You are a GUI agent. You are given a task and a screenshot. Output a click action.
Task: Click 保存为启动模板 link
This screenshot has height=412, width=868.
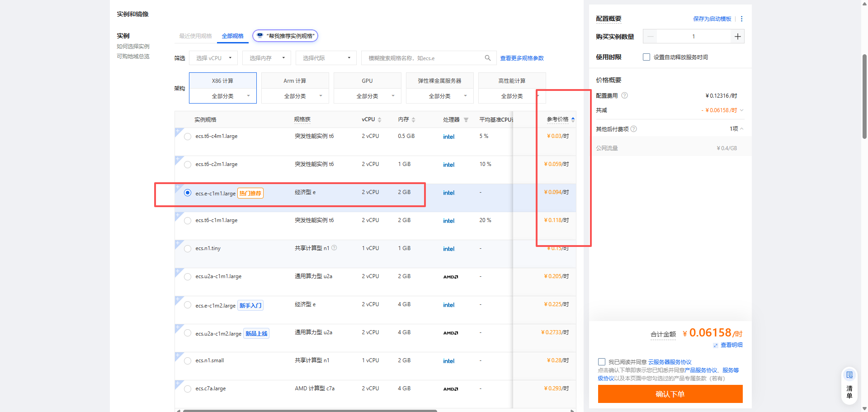(x=712, y=19)
